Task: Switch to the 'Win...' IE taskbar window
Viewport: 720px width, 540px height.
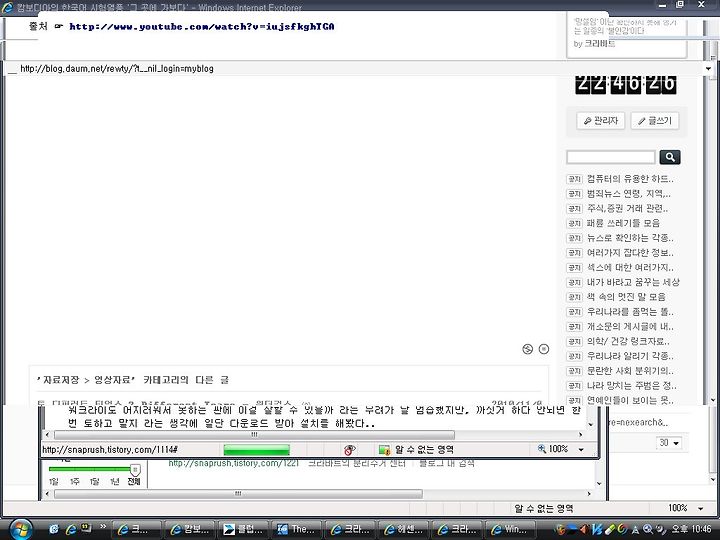Action: point(510,529)
